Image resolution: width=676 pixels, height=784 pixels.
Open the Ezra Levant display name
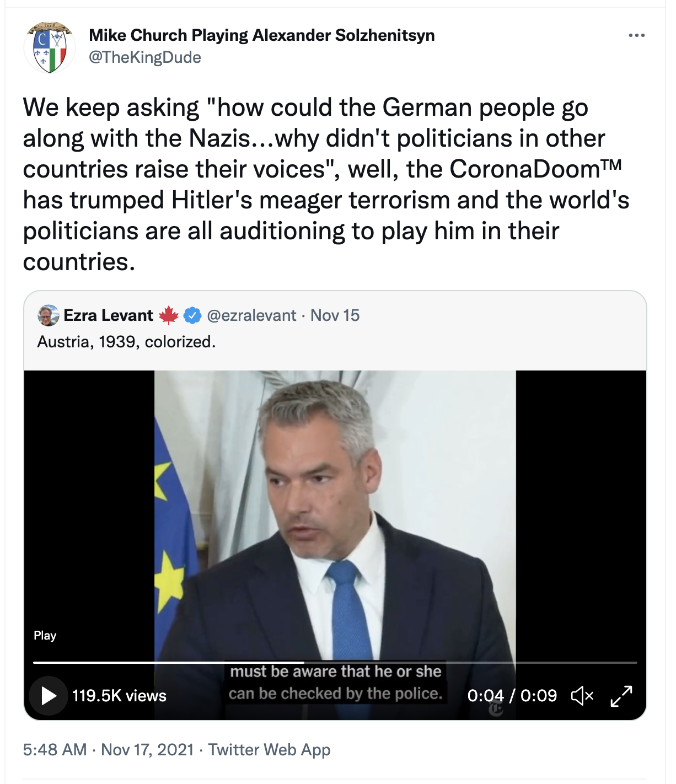click(x=108, y=315)
